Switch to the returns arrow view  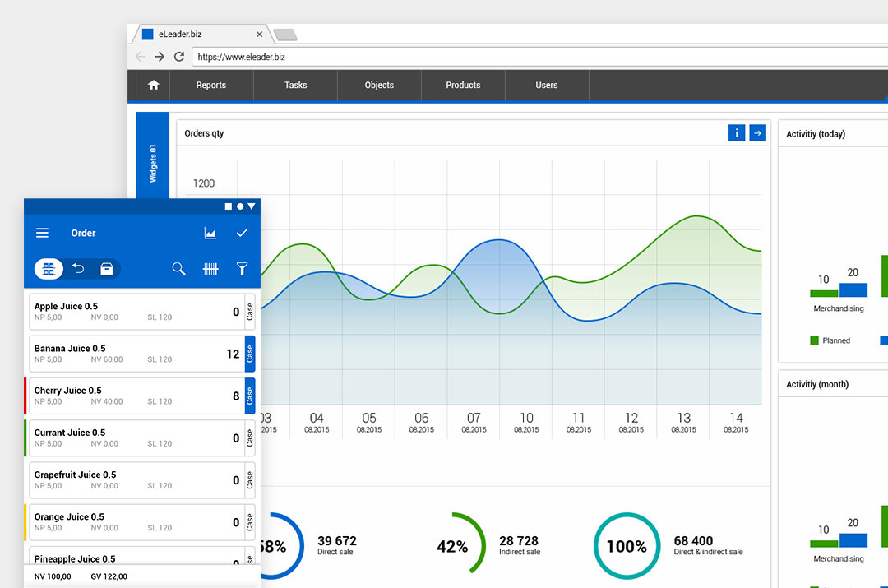[x=78, y=269]
